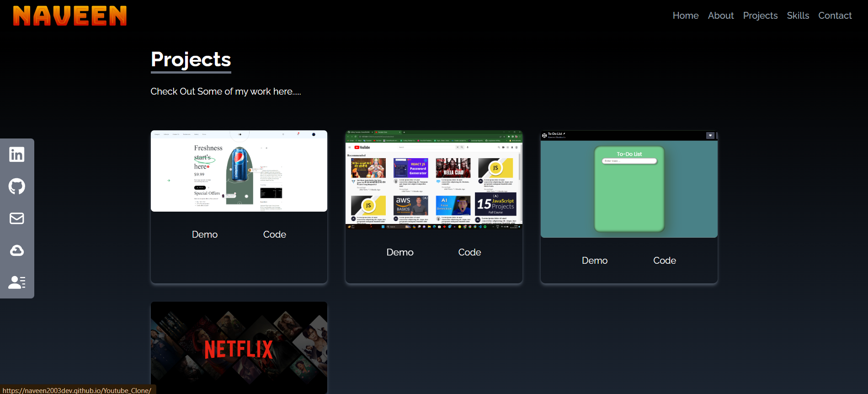Click the Netflix project thumbnail
This screenshot has width=868, height=394.
click(x=239, y=348)
